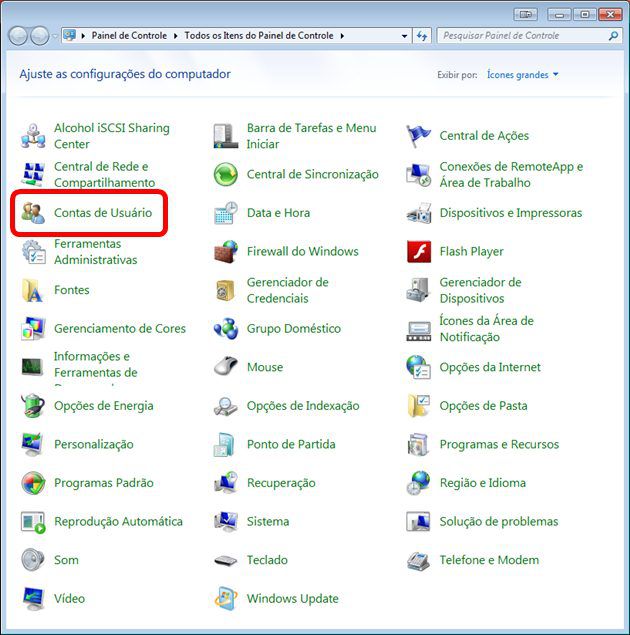This screenshot has height=635, width=630.
Task: Open the Opções de Indexação magnifier icon
Action: click(x=226, y=406)
